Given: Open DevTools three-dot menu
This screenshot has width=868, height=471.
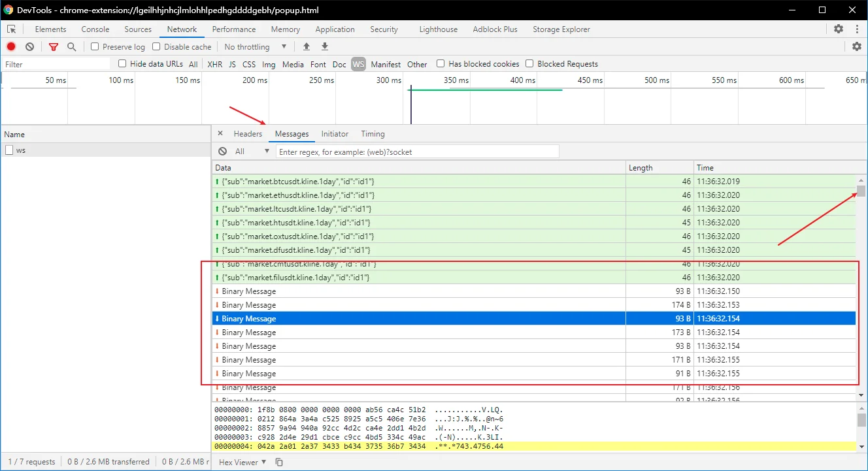Looking at the screenshot, I should 857,29.
